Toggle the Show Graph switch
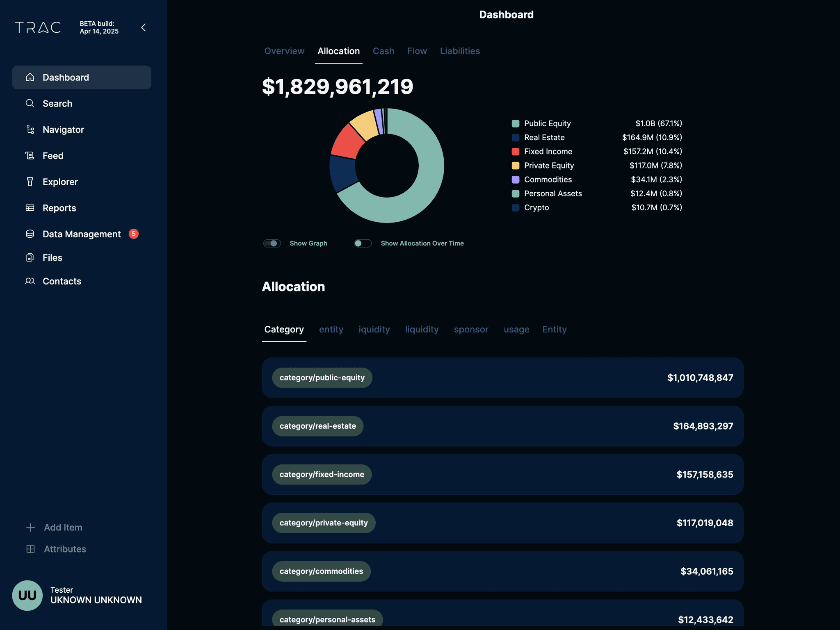Screen dimensions: 840x630 pyautogui.click(x=272, y=243)
